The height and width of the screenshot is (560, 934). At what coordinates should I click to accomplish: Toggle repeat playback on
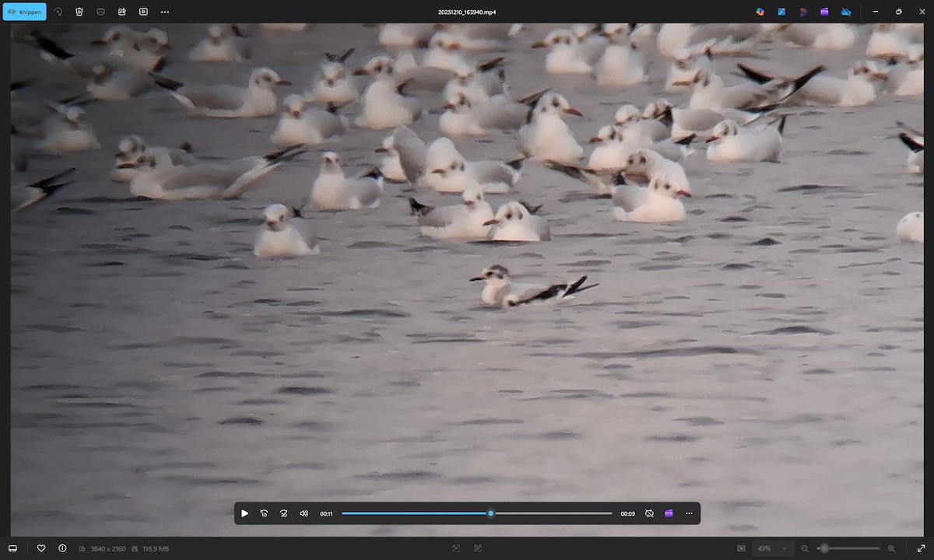pos(649,513)
